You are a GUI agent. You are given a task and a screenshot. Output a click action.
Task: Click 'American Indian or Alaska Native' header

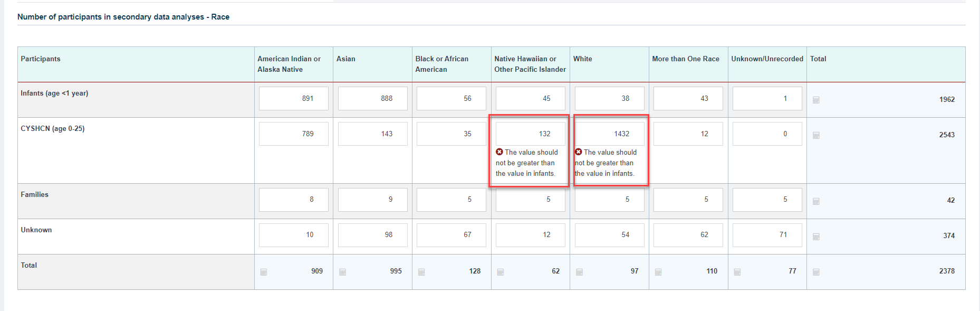click(289, 64)
